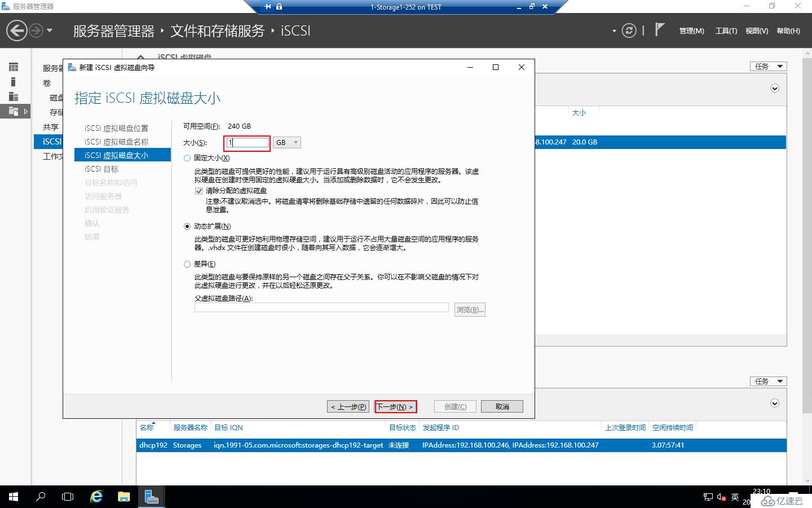
Task: Open the 工具(T) menu
Action: 726,31
